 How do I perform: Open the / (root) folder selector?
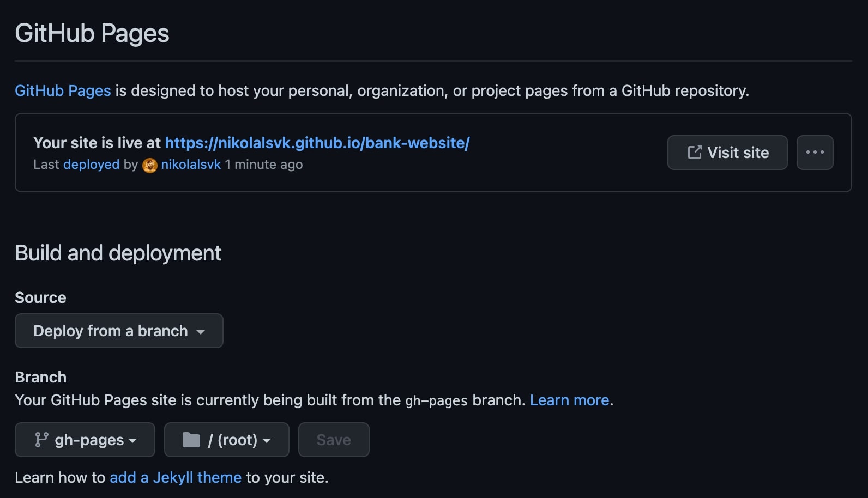point(227,440)
